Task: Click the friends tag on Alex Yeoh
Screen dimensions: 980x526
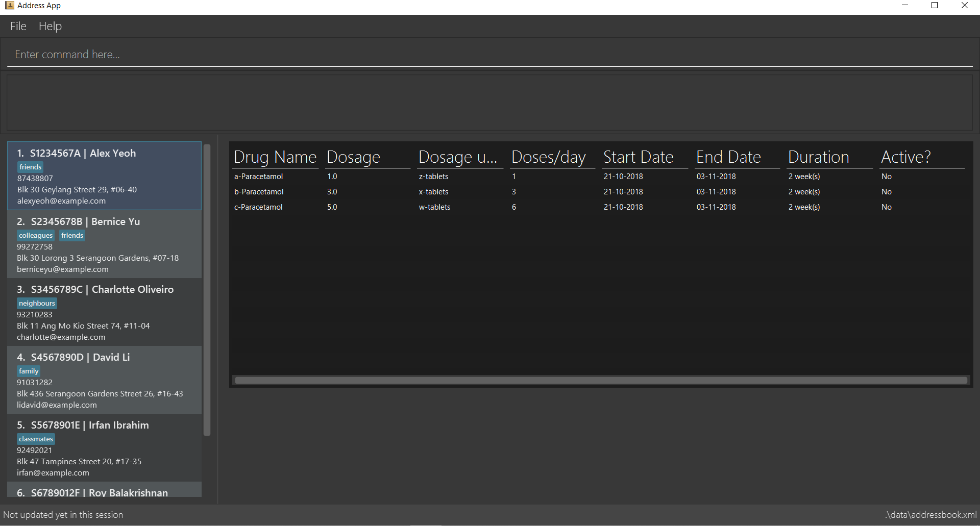Action: (x=30, y=167)
